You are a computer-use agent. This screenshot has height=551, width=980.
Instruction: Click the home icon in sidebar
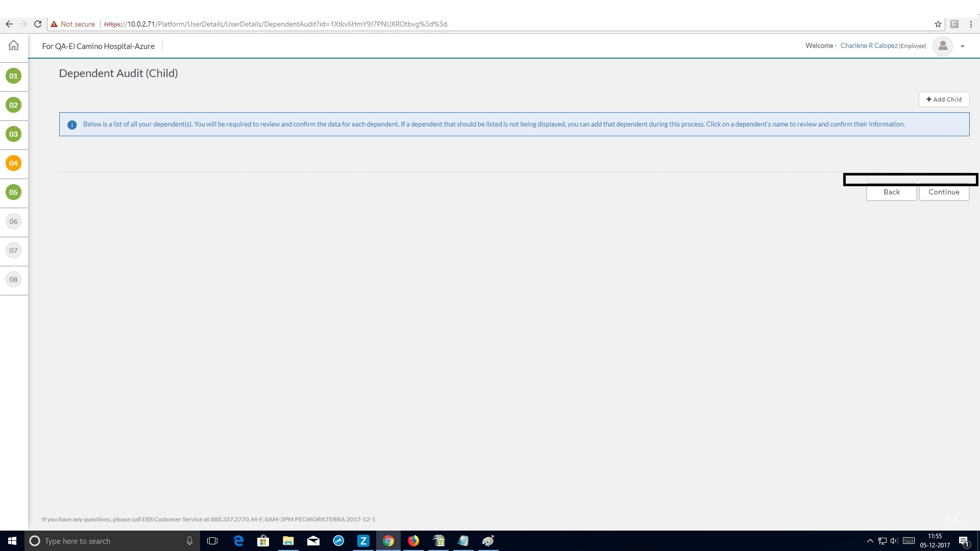pyautogui.click(x=14, y=45)
